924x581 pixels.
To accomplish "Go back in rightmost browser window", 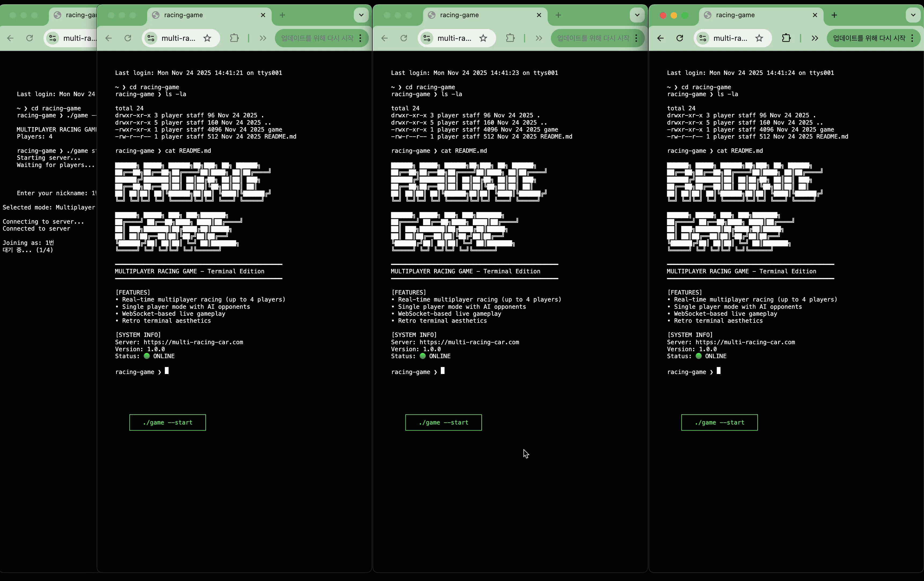I will tap(660, 38).
